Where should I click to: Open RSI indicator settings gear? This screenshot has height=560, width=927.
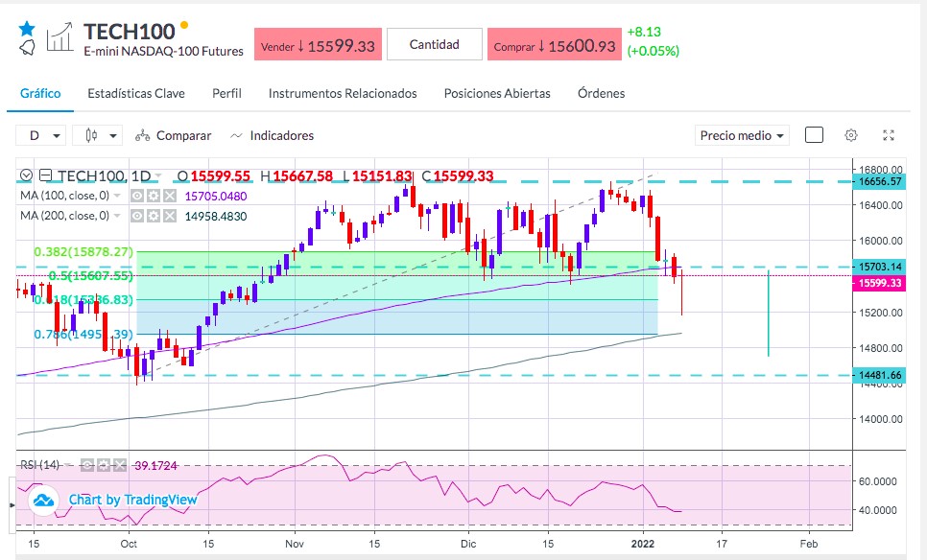(x=104, y=465)
